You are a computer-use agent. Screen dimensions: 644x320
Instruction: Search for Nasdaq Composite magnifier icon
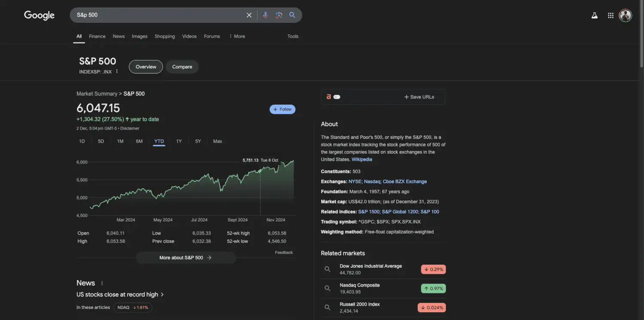[328, 288]
